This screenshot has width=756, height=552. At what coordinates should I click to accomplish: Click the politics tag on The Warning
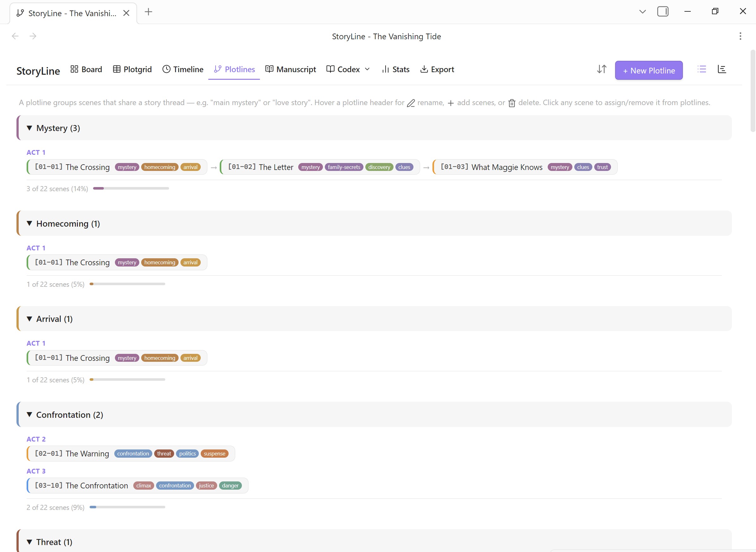coord(187,454)
